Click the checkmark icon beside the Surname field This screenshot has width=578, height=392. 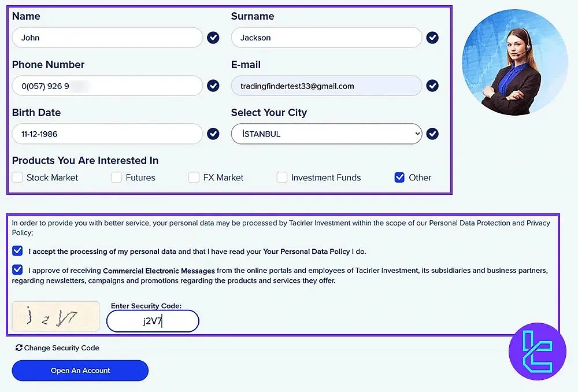click(432, 38)
